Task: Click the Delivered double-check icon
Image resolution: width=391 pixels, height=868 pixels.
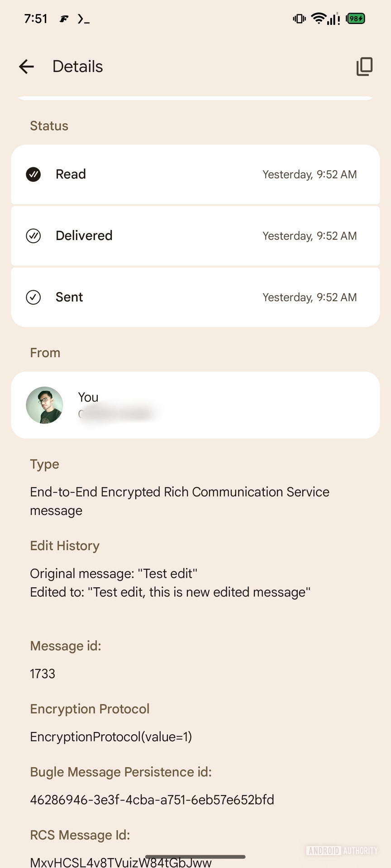Action: [x=33, y=236]
